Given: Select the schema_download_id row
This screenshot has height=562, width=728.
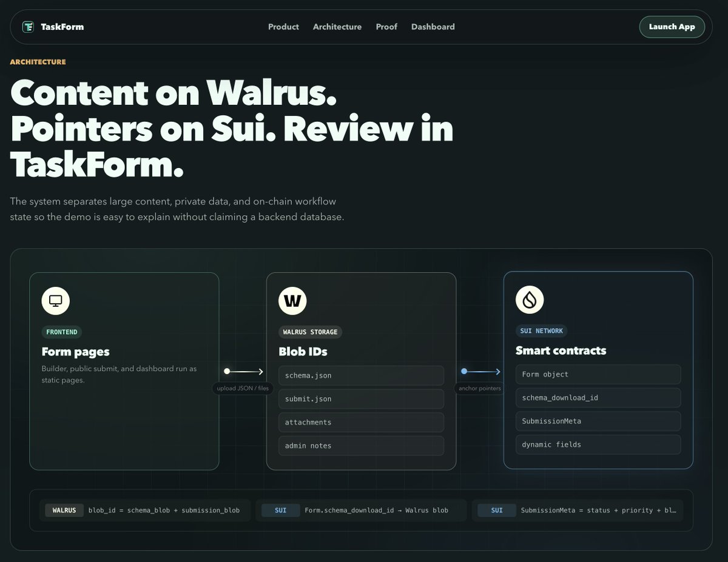Looking at the screenshot, I should click(598, 398).
